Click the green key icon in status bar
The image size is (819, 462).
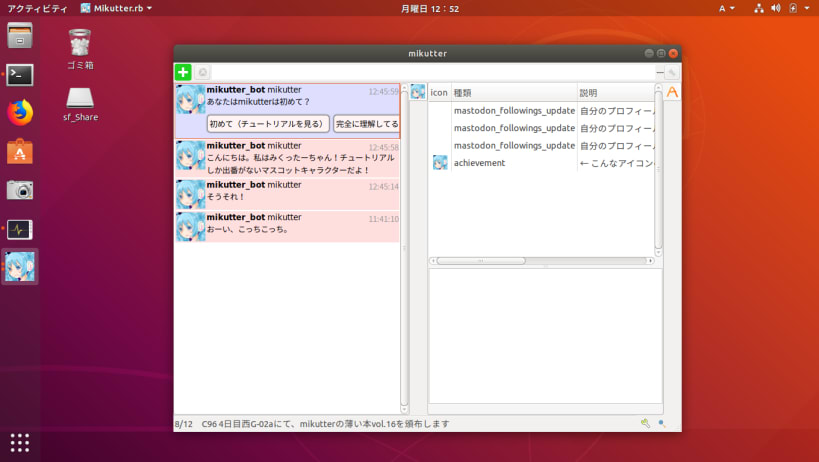point(646,423)
